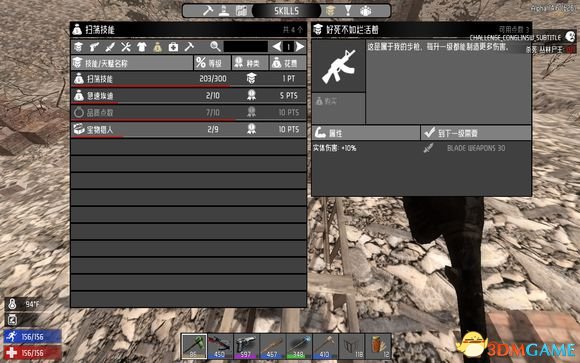Sort by the cost column header
580x363 pixels.
click(287, 63)
